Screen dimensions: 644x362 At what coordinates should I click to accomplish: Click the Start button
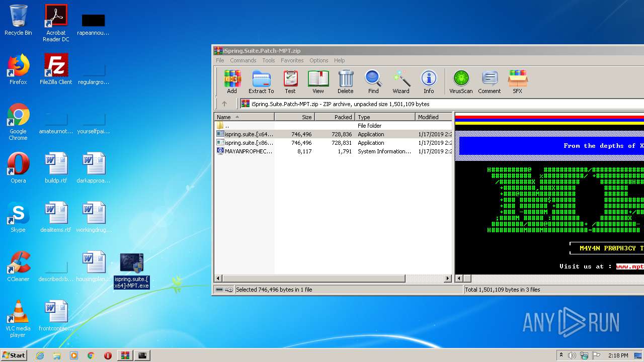coord(14,355)
